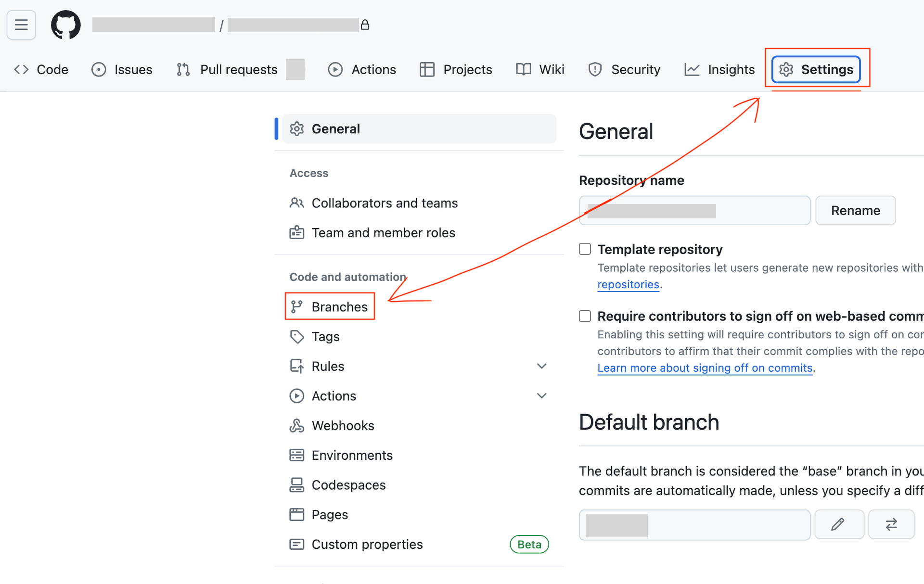Viewport: 924px width, 584px height.
Task: Expand the Rules section chevron
Action: (541, 366)
